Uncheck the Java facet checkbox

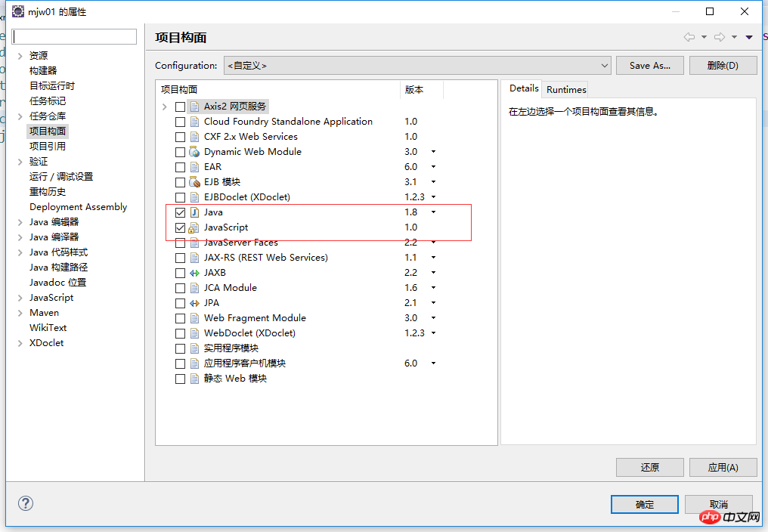pyautogui.click(x=180, y=212)
